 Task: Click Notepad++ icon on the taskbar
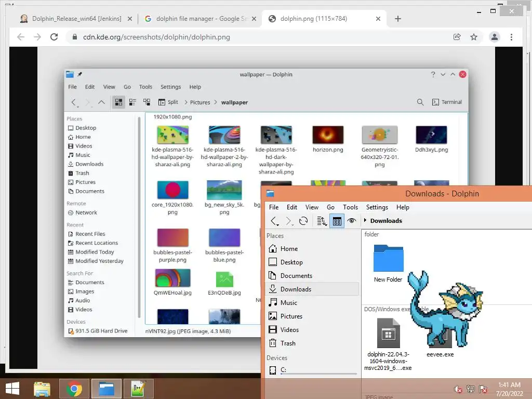tap(138, 389)
